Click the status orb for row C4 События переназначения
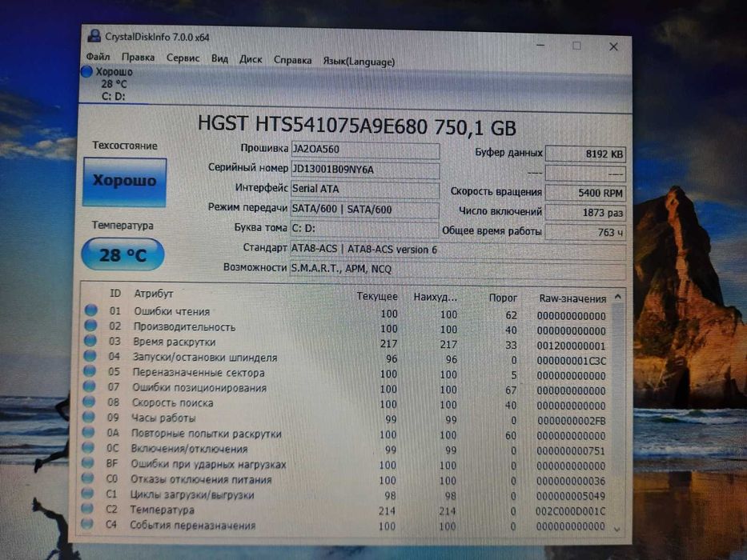The image size is (747, 560). tap(86, 524)
